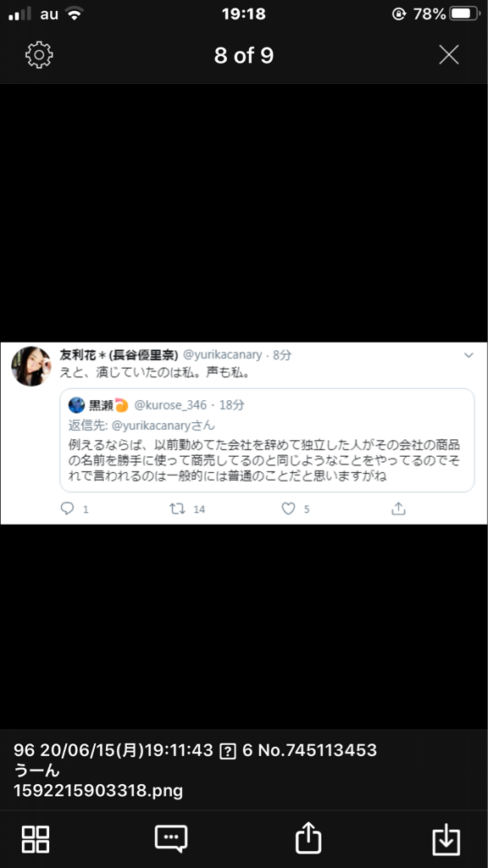Close the image viewer with X
Viewport: 488px width, 868px height.
point(449,55)
